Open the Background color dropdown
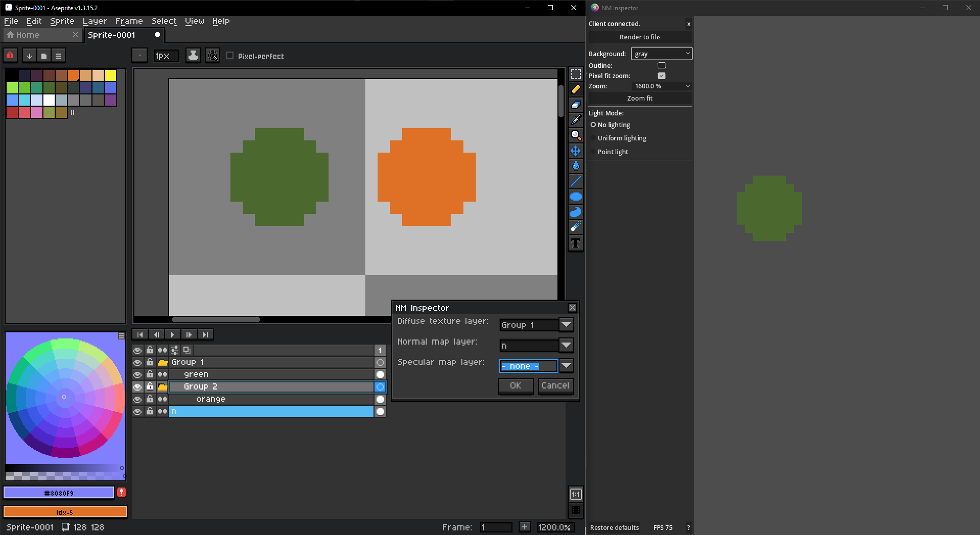 (x=661, y=54)
